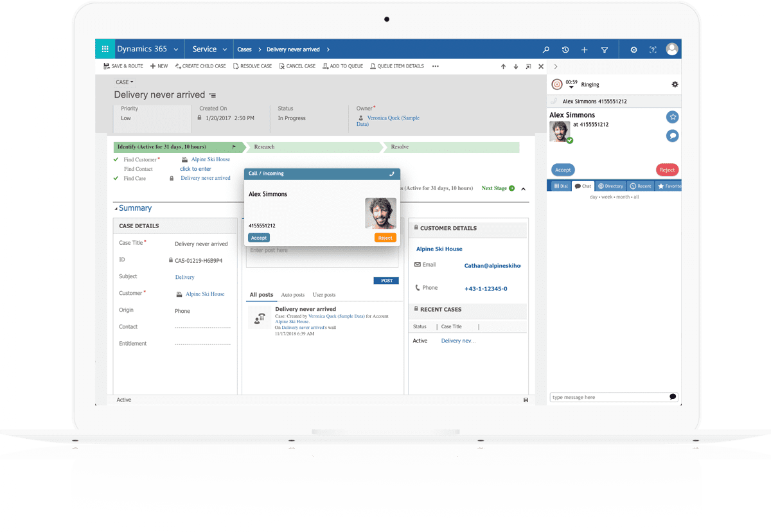Open the Delivery subject link
Image resolution: width=771 pixels, height=532 pixels.
coord(184,278)
